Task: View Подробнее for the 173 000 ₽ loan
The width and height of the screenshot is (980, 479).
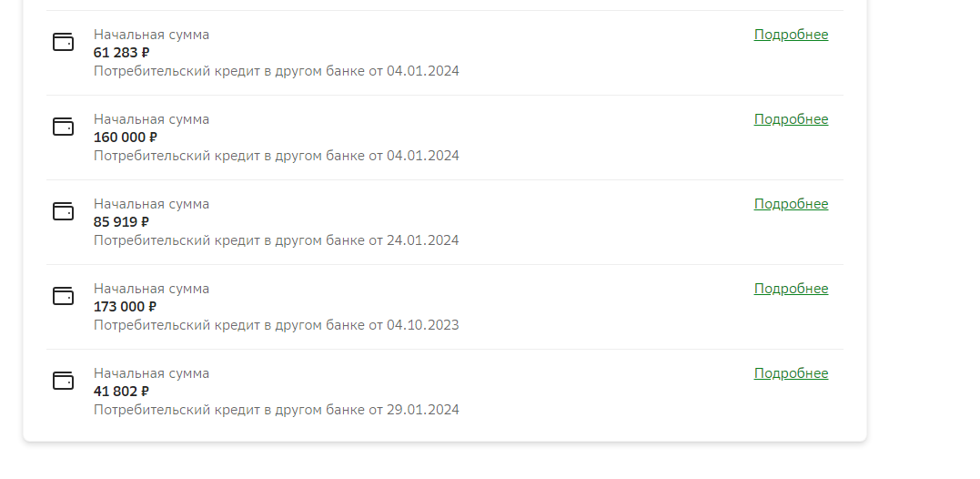Action: (x=791, y=289)
